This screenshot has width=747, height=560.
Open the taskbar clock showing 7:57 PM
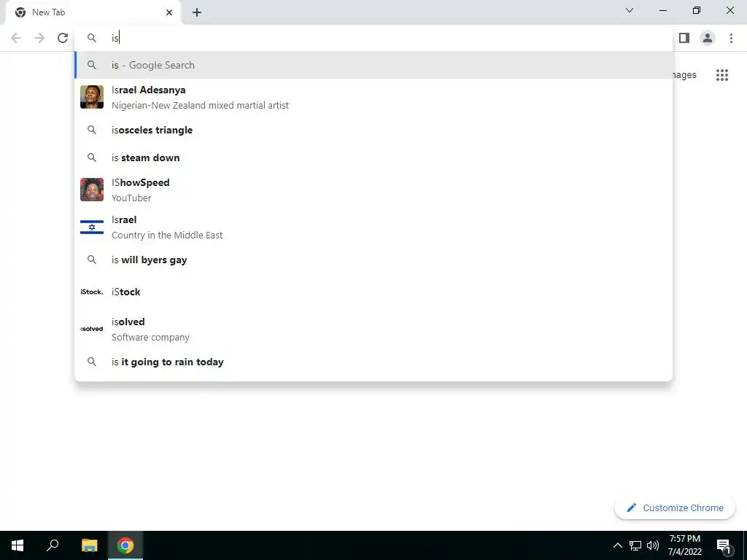pos(684,545)
